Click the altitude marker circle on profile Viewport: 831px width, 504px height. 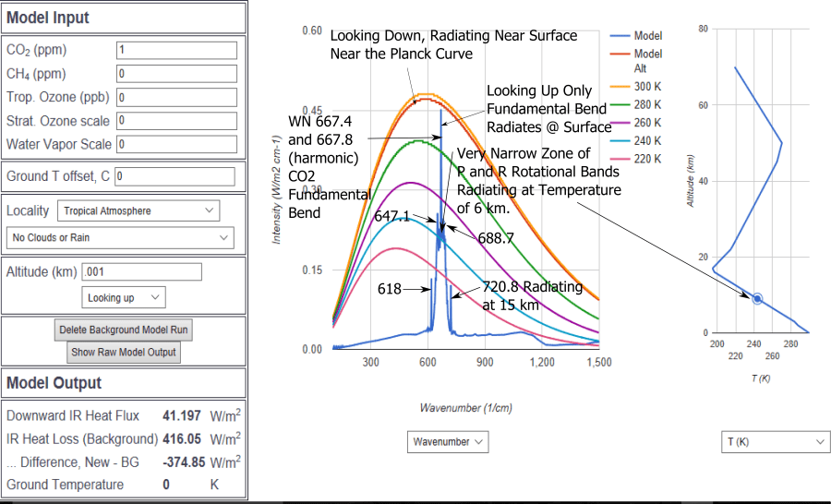click(757, 298)
